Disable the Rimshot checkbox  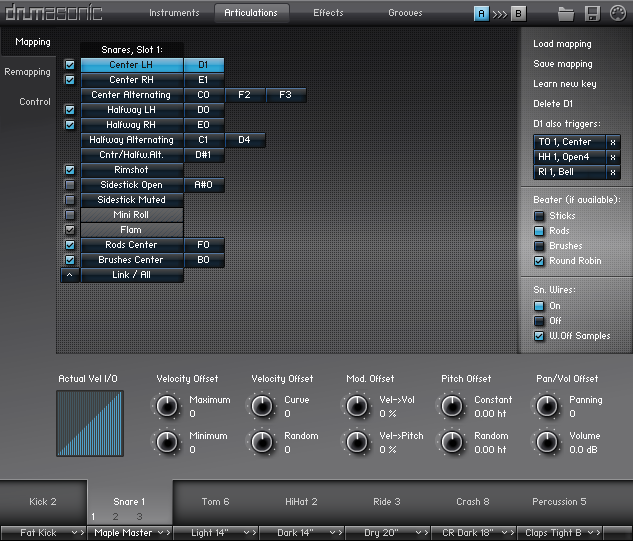click(70, 170)
